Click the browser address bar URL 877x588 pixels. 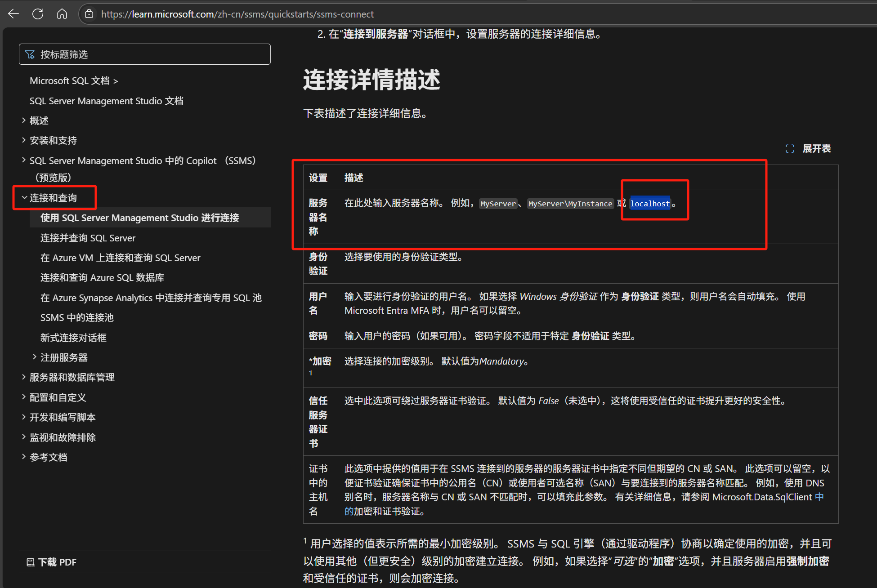[x=237, y=14]
